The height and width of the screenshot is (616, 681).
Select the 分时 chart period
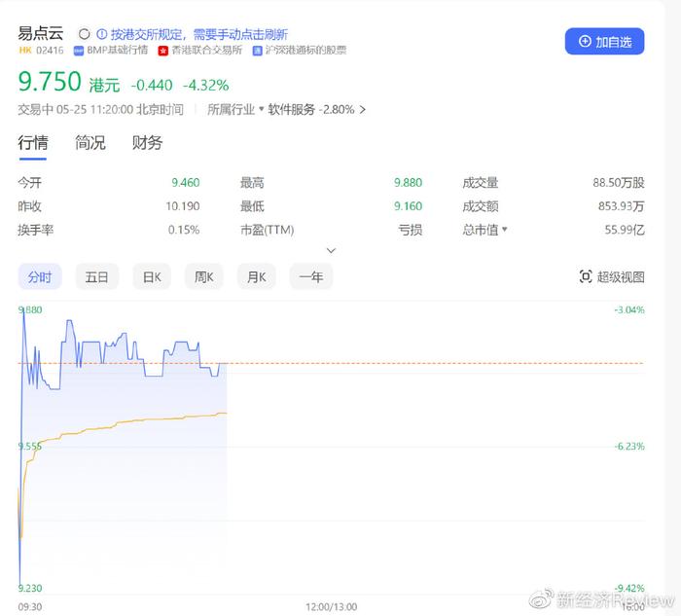point(40,276)
